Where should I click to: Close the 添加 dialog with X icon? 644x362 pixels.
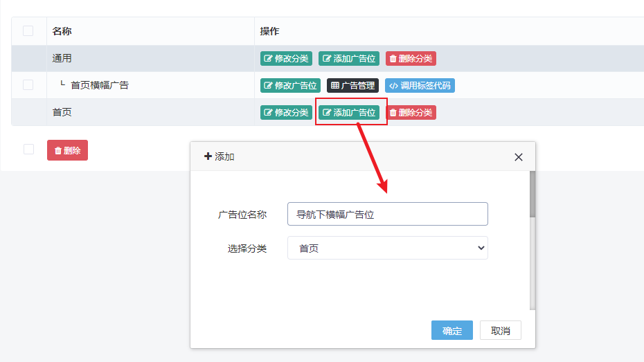pos(519,157)
